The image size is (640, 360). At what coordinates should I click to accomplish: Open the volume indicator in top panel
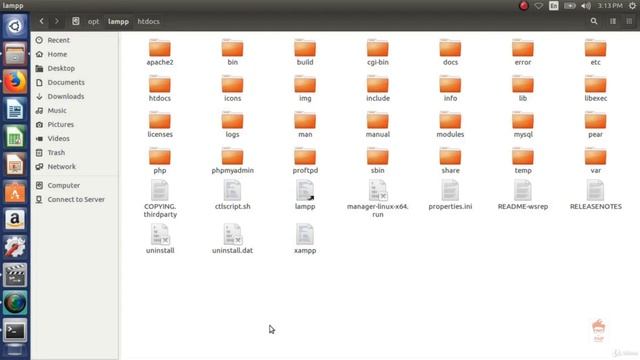[586, 6]
